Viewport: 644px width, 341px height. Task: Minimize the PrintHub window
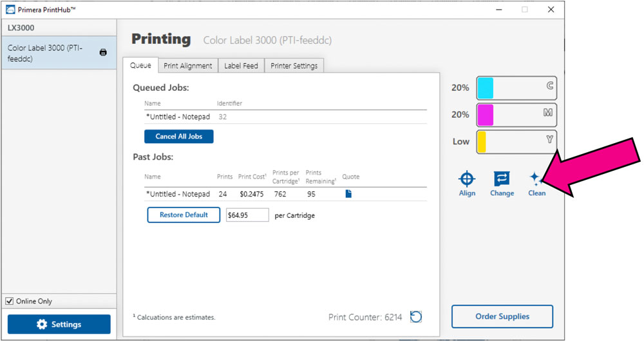499,10
